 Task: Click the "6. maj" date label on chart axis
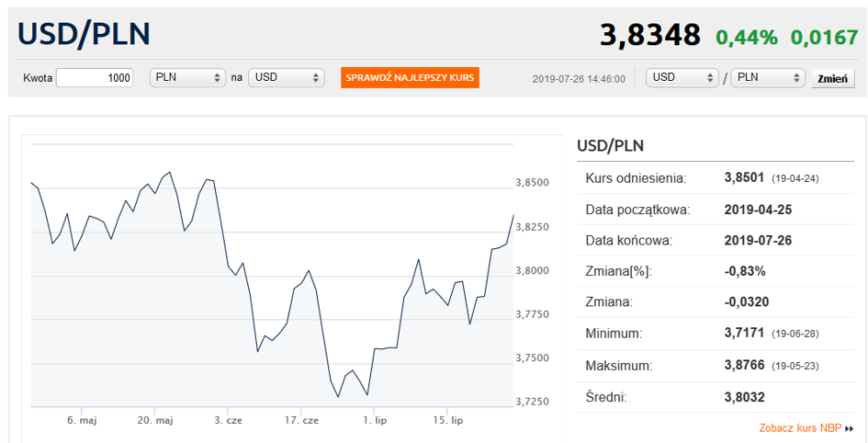82,420
